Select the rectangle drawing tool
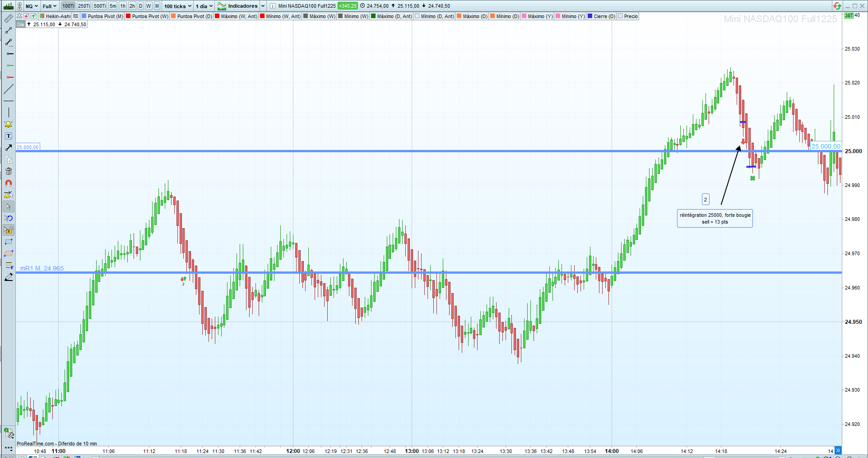Image resolution: width=868 pixels, height=458 pixels. click(x=9, y=242)
